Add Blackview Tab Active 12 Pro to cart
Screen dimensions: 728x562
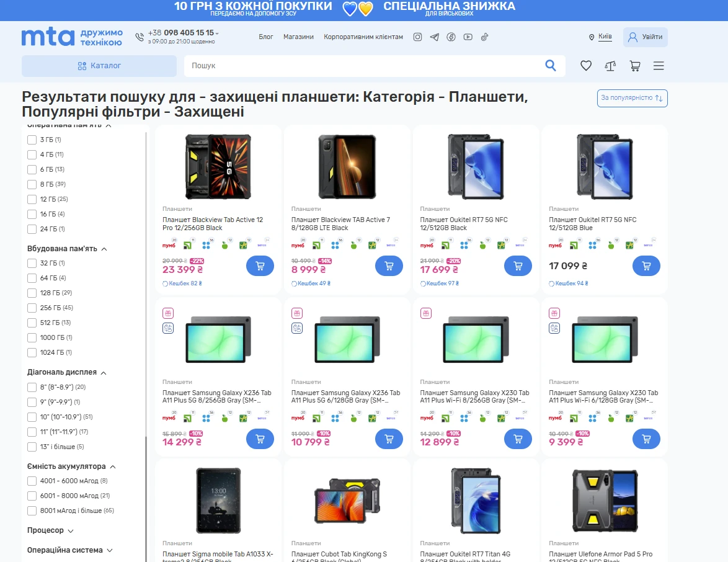[x=260, y=266]
